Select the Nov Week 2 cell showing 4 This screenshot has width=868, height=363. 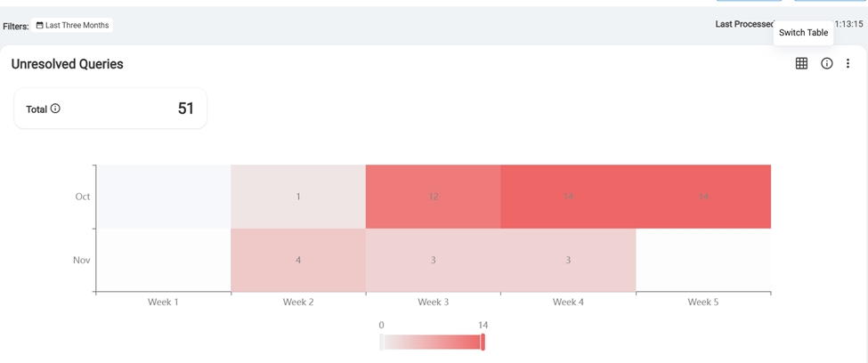click(x=298, y=260)
